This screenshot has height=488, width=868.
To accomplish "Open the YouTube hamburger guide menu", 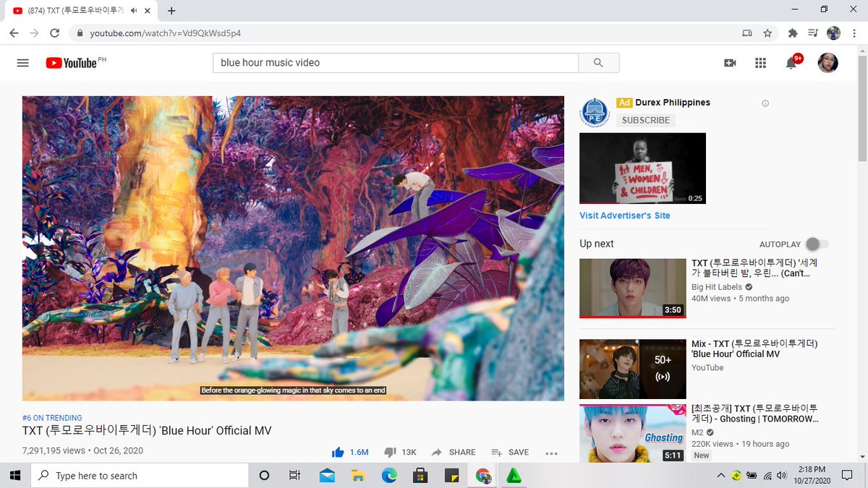I will (22, 63).
